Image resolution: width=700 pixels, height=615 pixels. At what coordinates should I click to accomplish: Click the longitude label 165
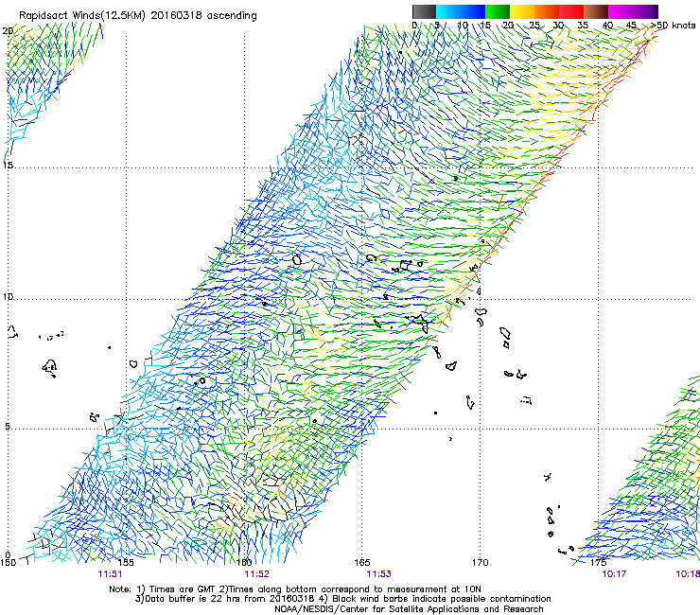point(361,562)
